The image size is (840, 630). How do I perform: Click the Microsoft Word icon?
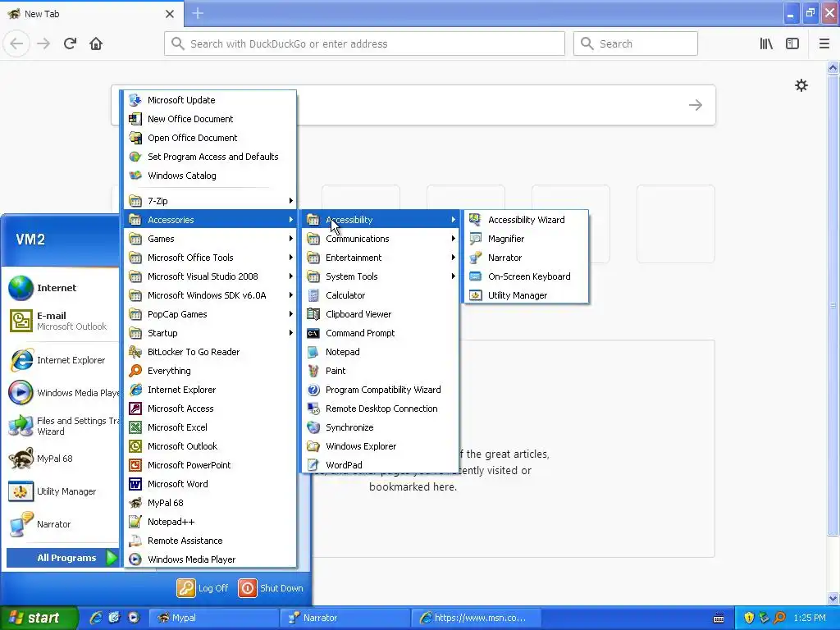tap(135, 484)
